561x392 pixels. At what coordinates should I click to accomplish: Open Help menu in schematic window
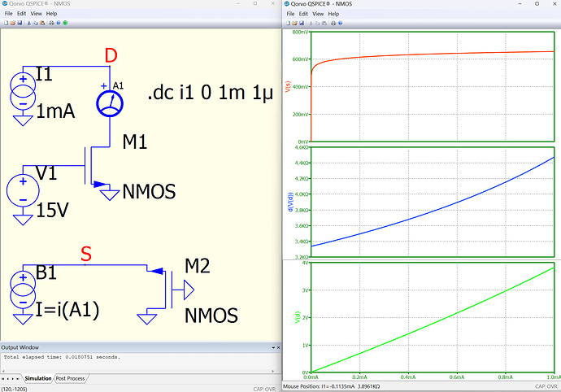(x=51, y=13)
